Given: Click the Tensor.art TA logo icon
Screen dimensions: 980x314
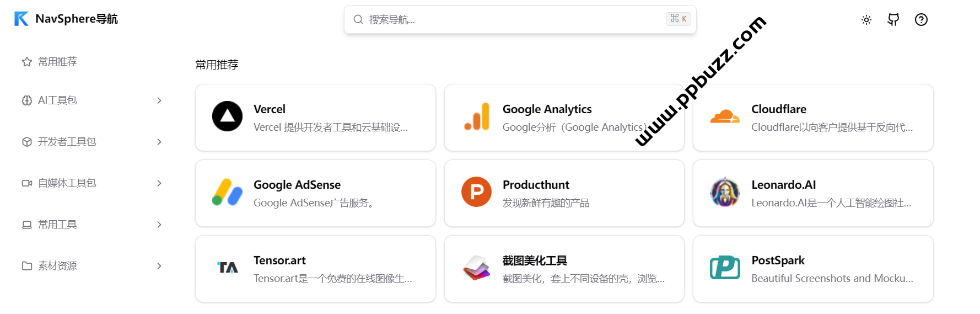Looking at the screenshot, I should (227, 268).
